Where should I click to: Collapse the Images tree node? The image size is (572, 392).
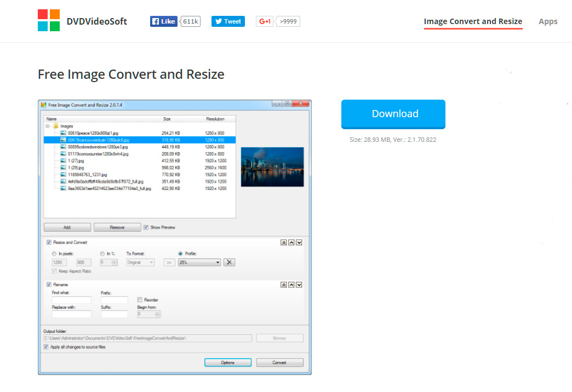click(x=48, y=126)
